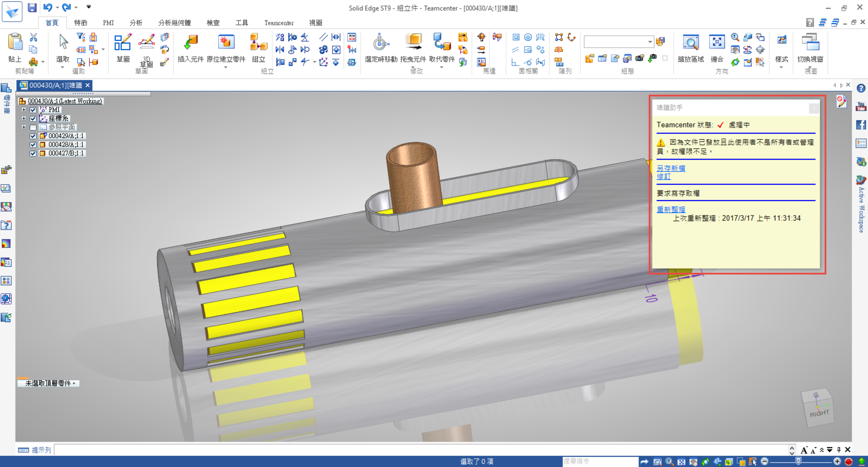
Task: Click 原位建立零件 create part in place
Action: tap(226, 42)
